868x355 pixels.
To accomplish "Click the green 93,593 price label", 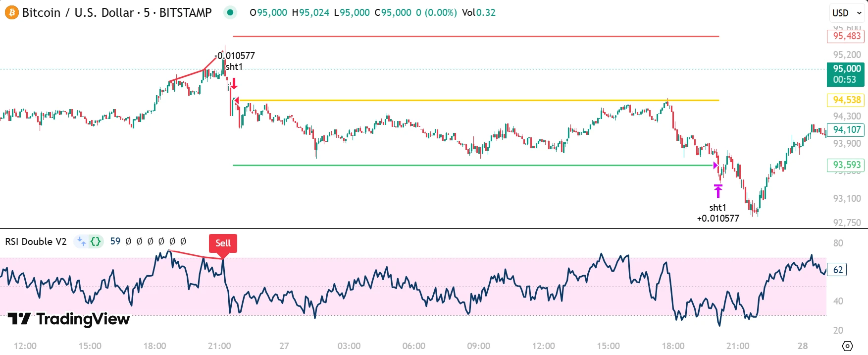I will (846, 165).
